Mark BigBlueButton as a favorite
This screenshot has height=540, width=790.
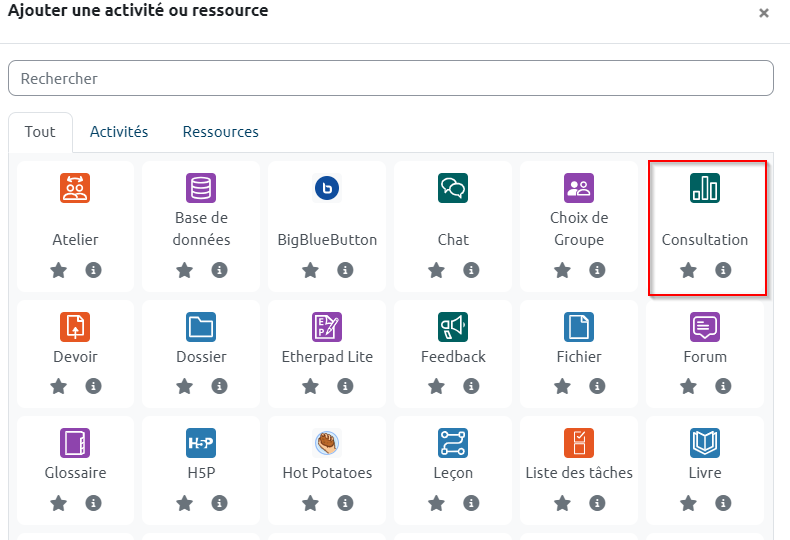click(x=310, y=270)
